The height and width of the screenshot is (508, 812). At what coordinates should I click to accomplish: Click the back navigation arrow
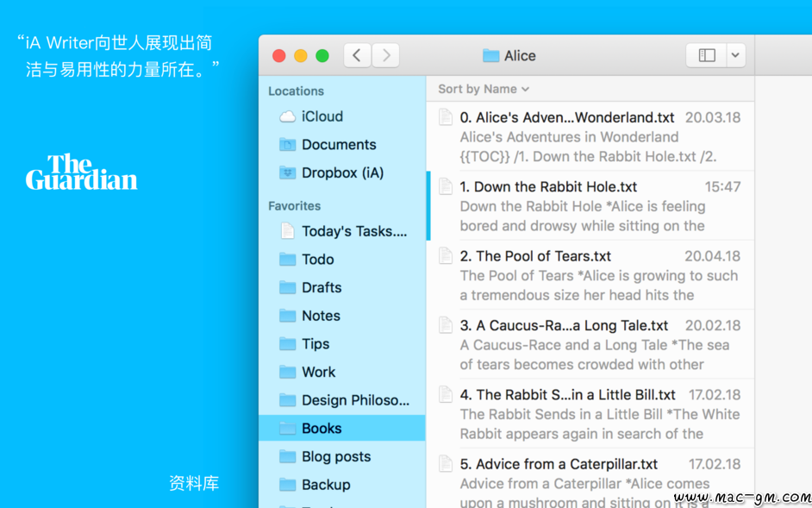tap(357, 55)
